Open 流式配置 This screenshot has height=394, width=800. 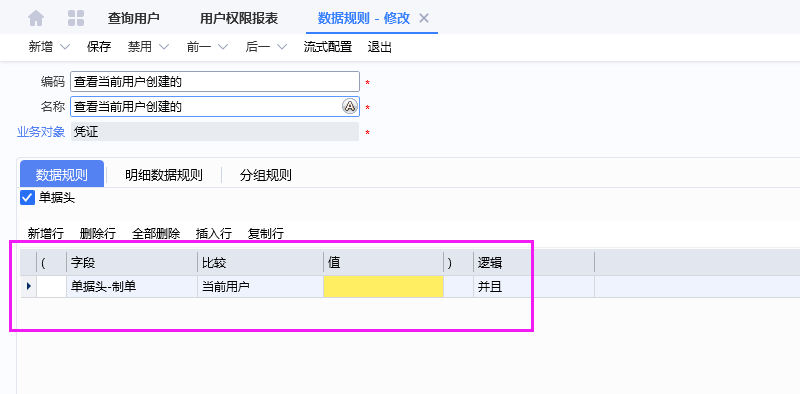(x=328, y=47)
